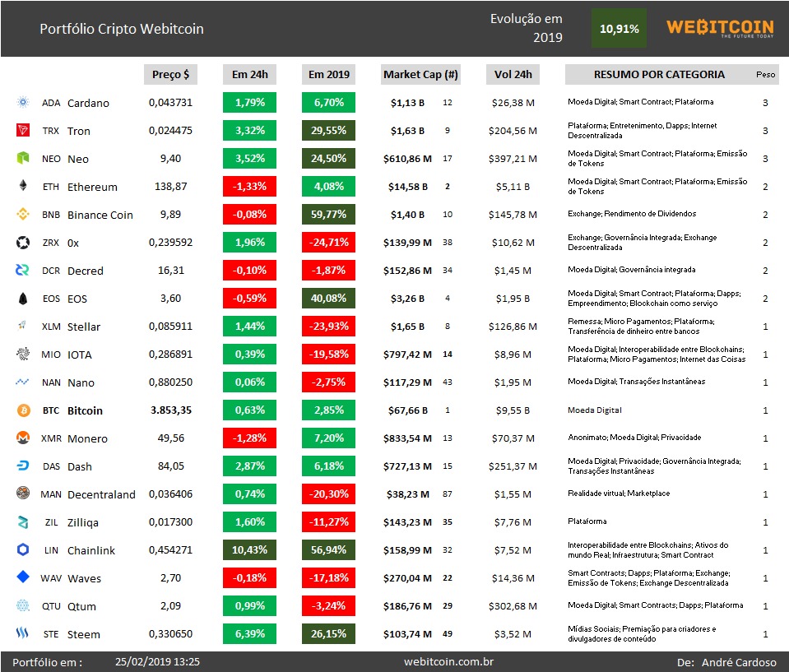This screenshot has height=672, width=789.
Task: Click the Waves blue diamond icon
Action: 23,577
